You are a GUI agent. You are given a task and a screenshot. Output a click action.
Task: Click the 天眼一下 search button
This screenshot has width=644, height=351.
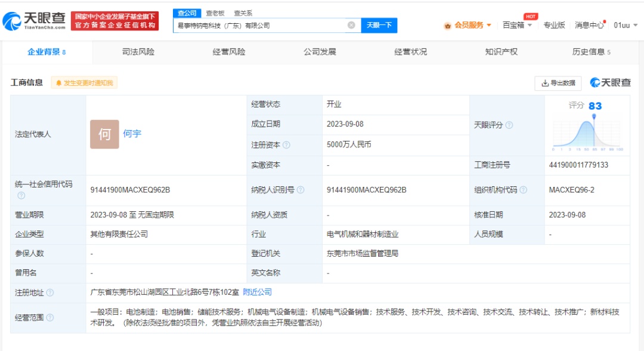(379, 25)
